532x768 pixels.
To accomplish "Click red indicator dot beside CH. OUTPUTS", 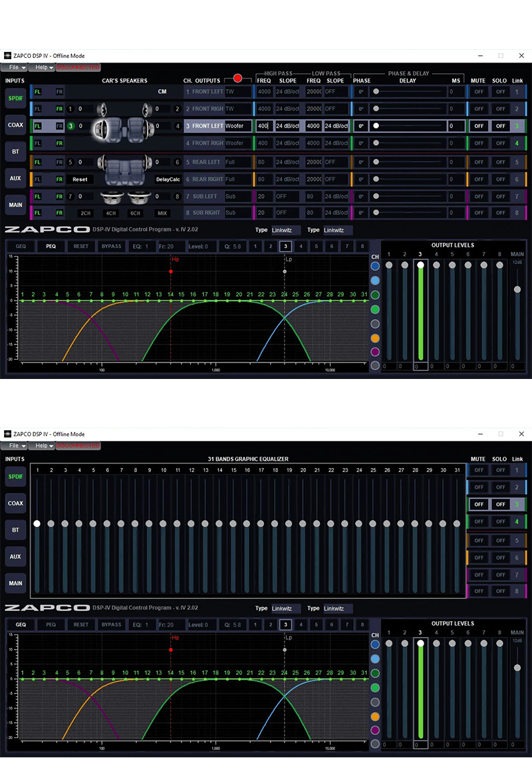I will pos(237,78).
